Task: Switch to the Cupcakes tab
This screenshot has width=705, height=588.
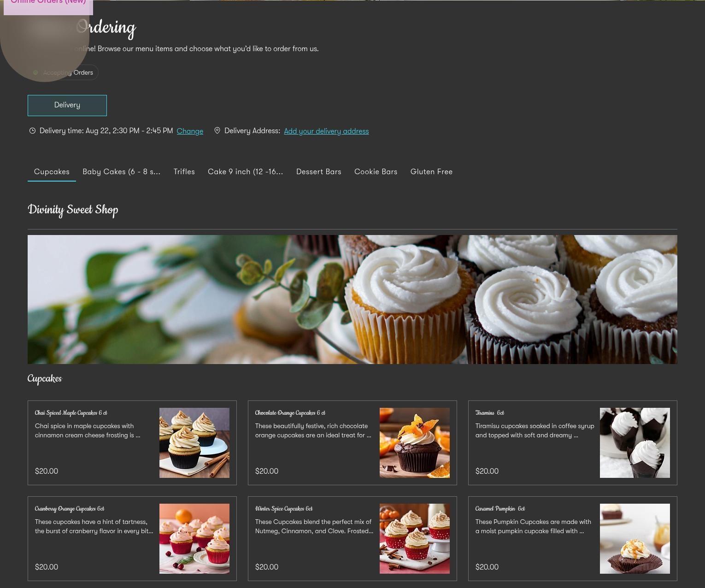Action: point(52,172)
